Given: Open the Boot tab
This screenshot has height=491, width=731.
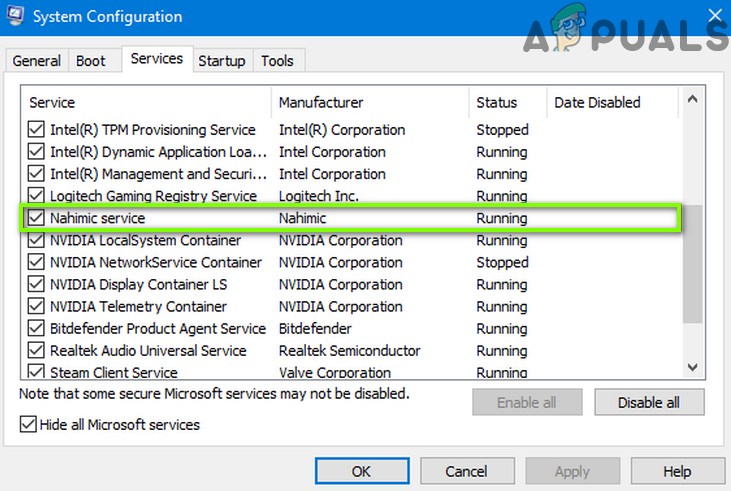Looking at the screenshot, I should [91, 61].
